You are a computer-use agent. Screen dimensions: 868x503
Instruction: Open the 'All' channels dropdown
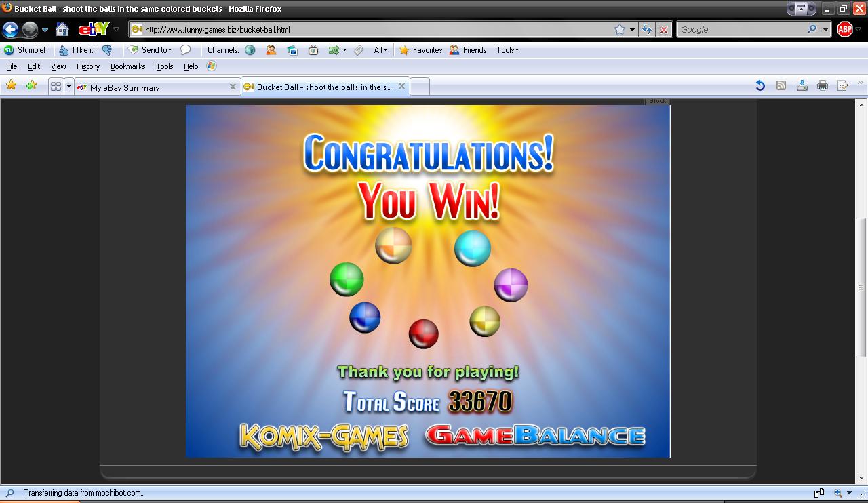380,50
